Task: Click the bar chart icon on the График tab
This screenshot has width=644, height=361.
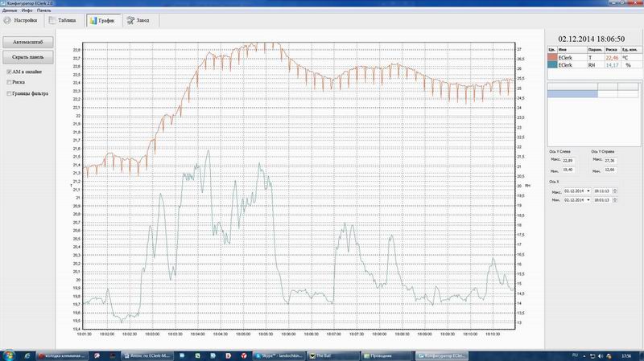Action: (x=93, y=20)
